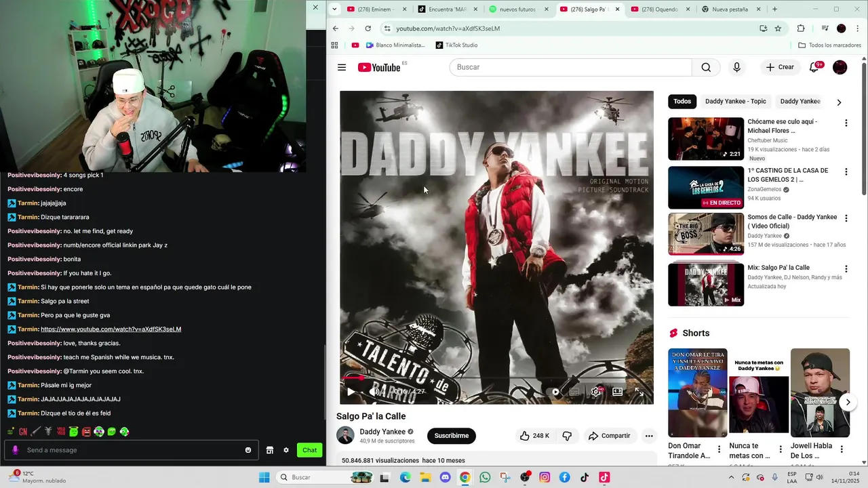Show next Shorts with the right arrow
Image resolution: width=868 pixels, height=488 pixels.
[848, 402]
